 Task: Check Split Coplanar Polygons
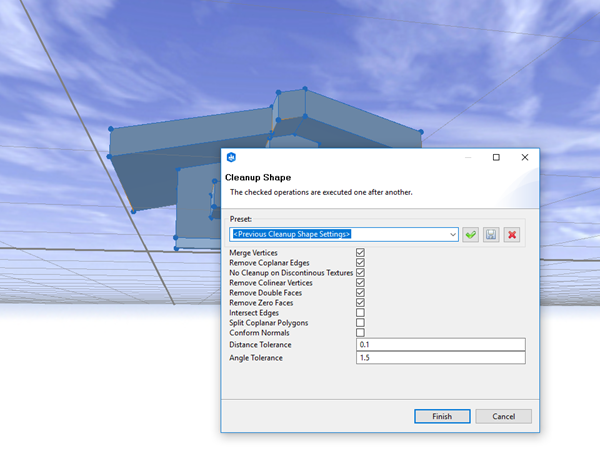(361, 323)
